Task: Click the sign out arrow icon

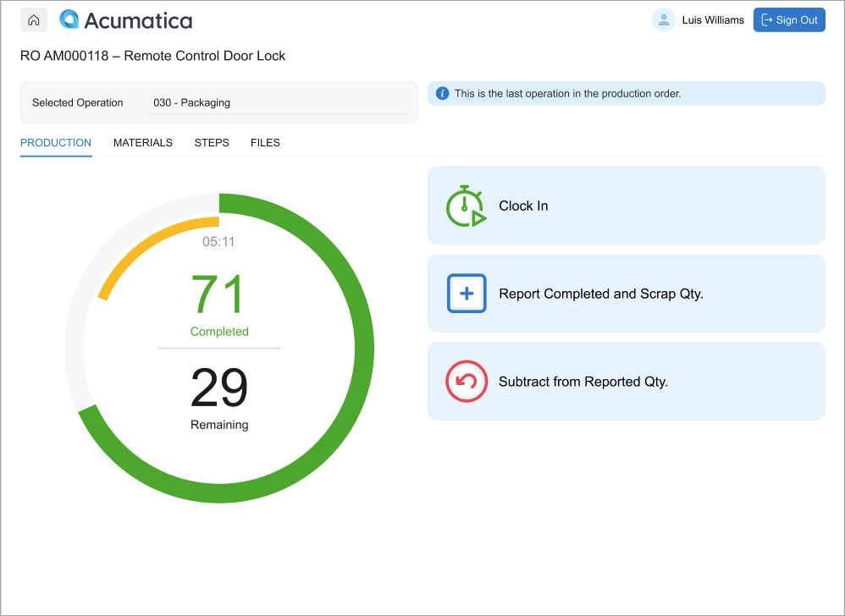Action: click(x=766, y=20)
